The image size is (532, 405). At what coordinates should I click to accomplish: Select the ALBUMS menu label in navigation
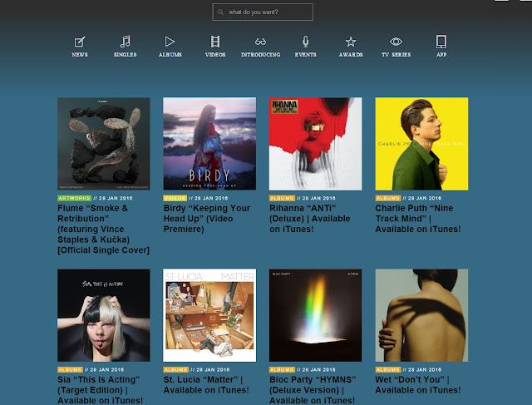click(x=170, y=55)
